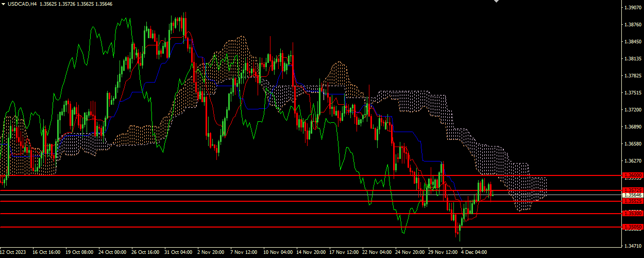Select the 1.35300 horizontal line price tag
The height and width of the screenshot is (258, 644).
pyautogui.click(x=632, y=213)
